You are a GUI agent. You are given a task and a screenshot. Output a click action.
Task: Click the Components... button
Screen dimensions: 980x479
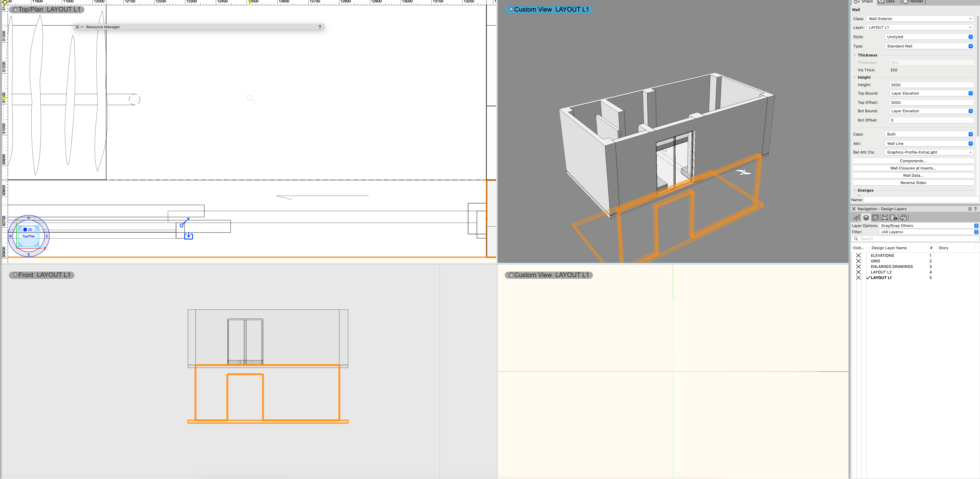click(913, 160)
